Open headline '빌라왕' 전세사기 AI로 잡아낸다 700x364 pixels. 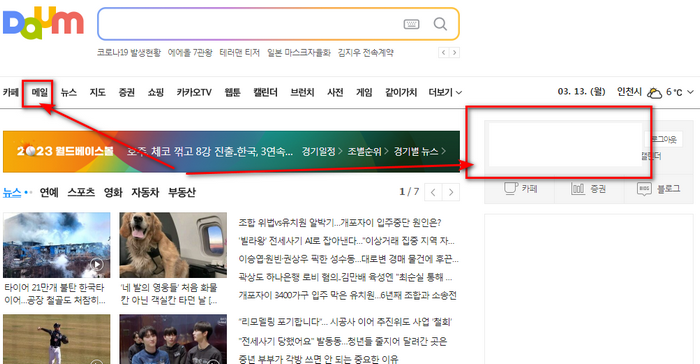346,241
